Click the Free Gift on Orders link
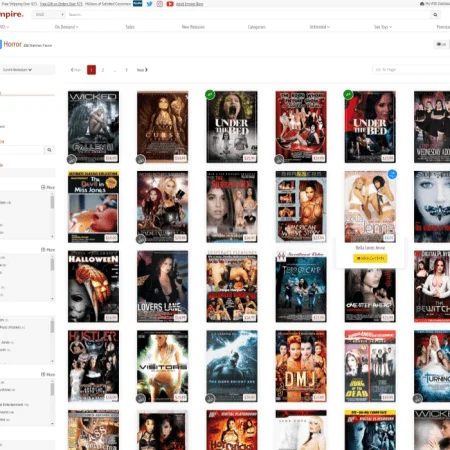Screen dimensions: 450x450 pos(61,4)
